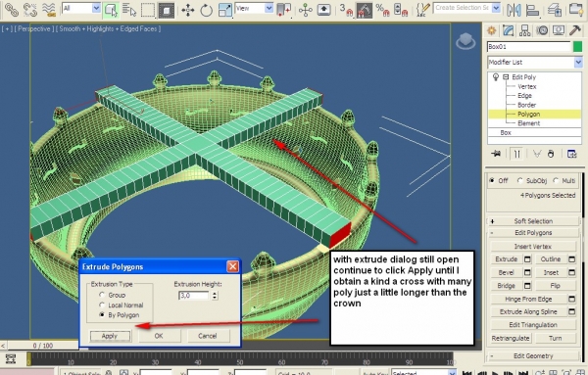Toggle the Angle Snap icon
Screen dimensions: 588x375
[x=363, y=10]
